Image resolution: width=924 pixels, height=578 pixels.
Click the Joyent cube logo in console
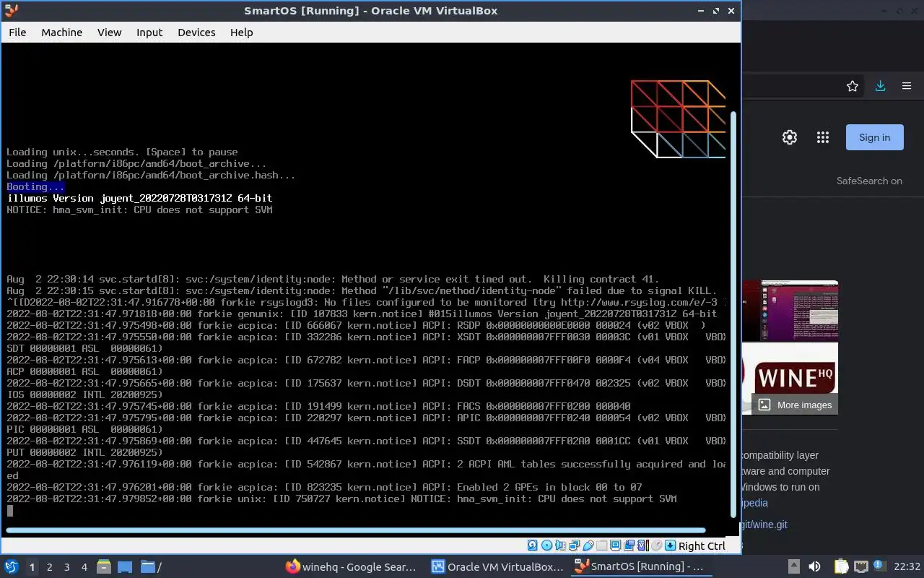click(x=678, y=118)
